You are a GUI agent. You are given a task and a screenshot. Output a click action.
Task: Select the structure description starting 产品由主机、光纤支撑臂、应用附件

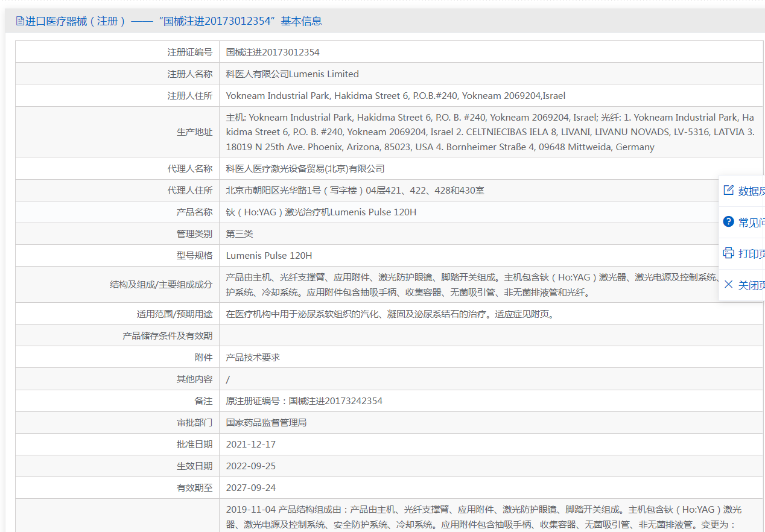472,285
